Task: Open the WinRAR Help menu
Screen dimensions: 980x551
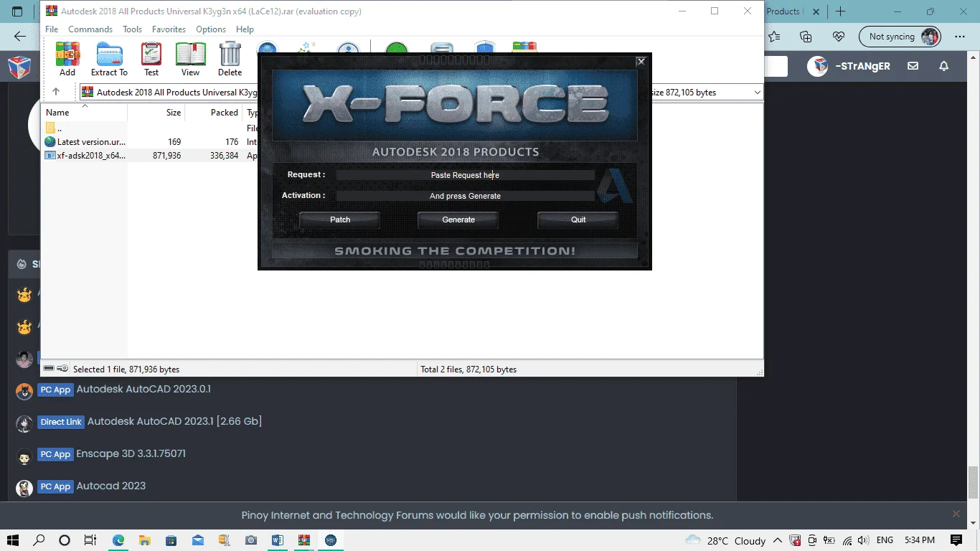Action: pyautogui.click(x=245, y=29)
